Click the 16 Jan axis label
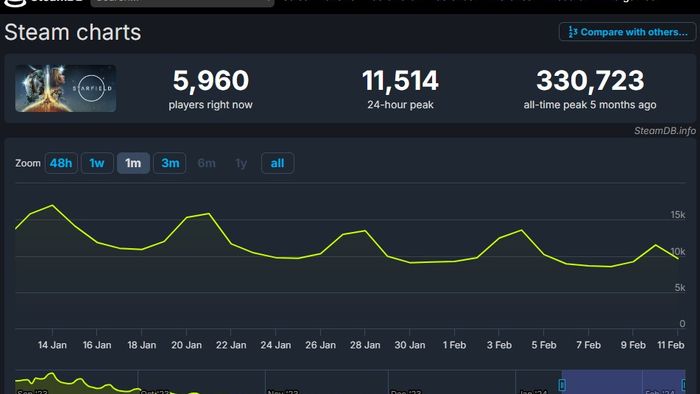The image size is (700, 394). pos(97,345)
